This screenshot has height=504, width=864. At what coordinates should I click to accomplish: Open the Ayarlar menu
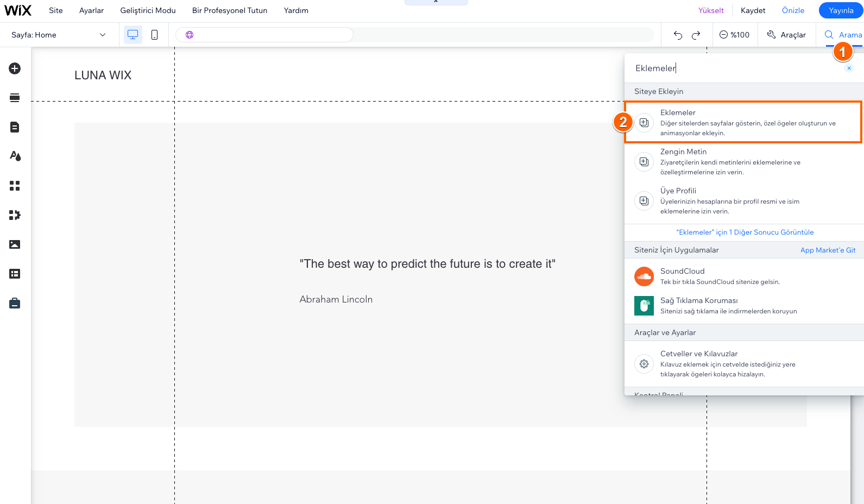point(91,10)
